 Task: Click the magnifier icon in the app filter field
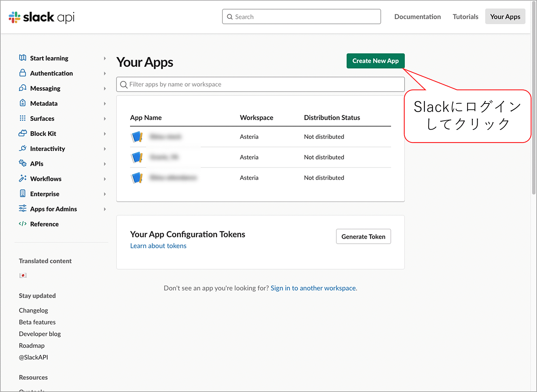[124, 84]
